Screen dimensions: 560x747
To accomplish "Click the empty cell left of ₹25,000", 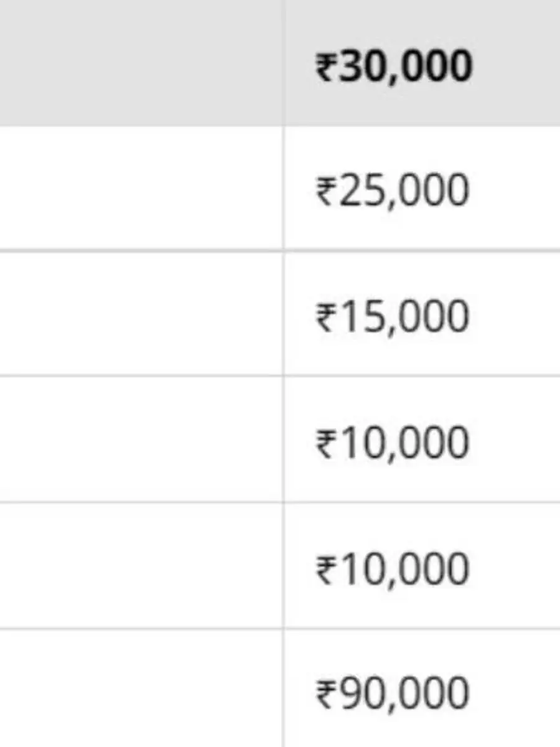I will 141,188.
